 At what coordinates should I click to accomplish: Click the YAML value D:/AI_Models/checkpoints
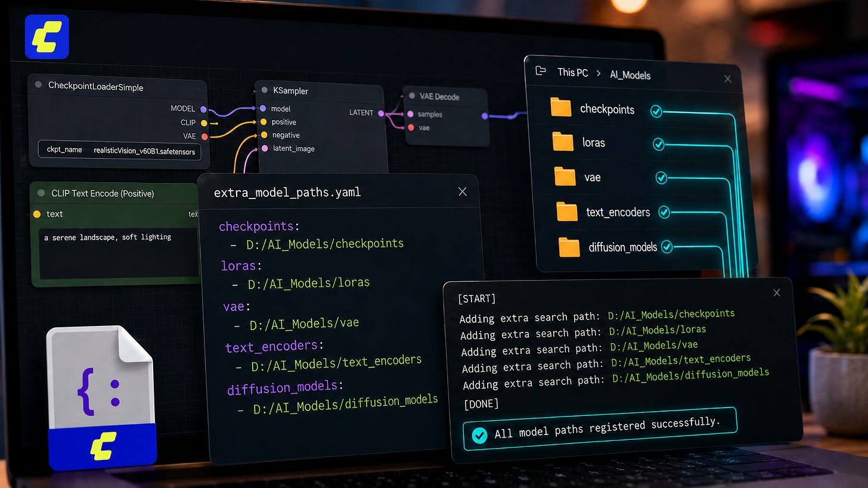(x=325, y=244)
